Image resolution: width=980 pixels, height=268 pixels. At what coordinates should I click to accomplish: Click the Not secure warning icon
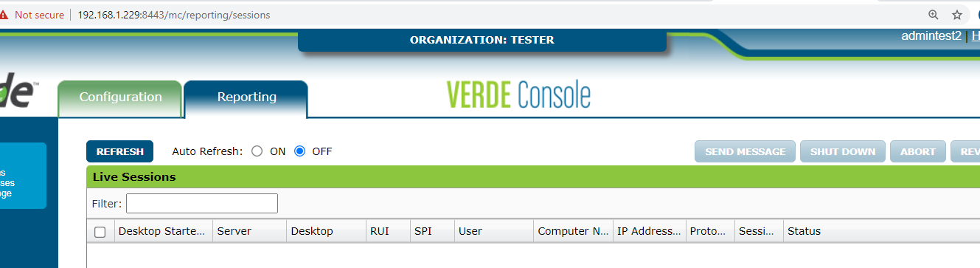coord(4,15)
